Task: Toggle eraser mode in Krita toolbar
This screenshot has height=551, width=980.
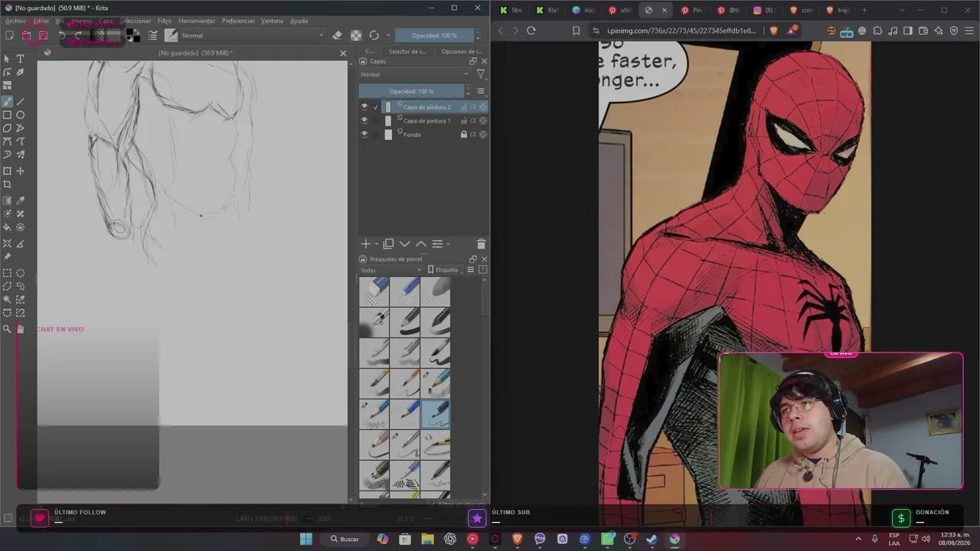Action: point(337,35)
